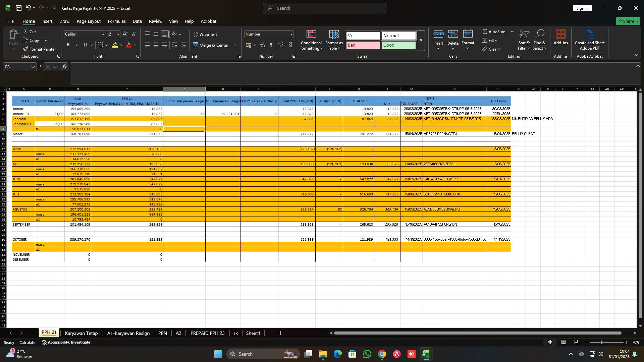
Task: Select Format as Table
Action: point(333,40)
